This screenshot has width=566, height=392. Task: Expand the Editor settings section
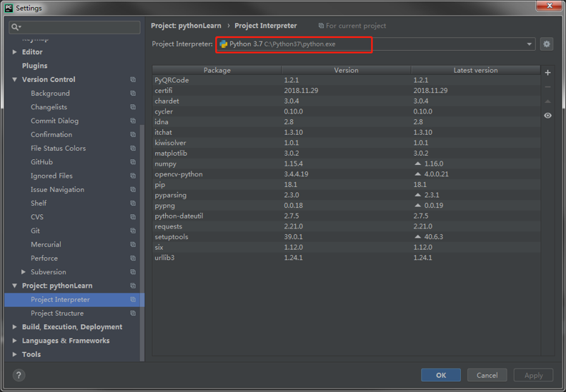pyautogui.click(x=14, y=52)
